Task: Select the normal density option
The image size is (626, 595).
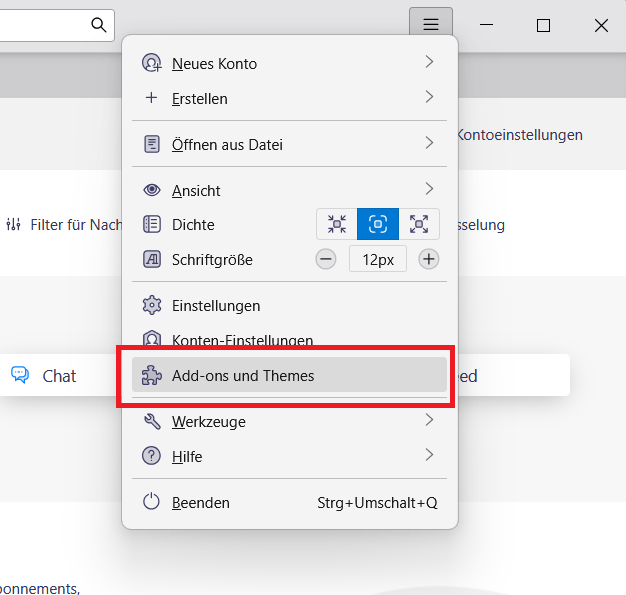Action: (x=378, y=224)
